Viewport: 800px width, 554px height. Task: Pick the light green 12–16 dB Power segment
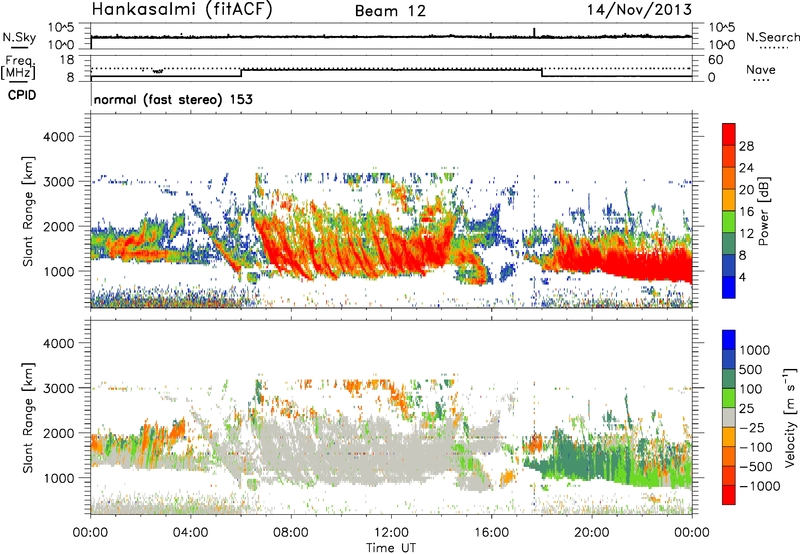coord(729,221)
